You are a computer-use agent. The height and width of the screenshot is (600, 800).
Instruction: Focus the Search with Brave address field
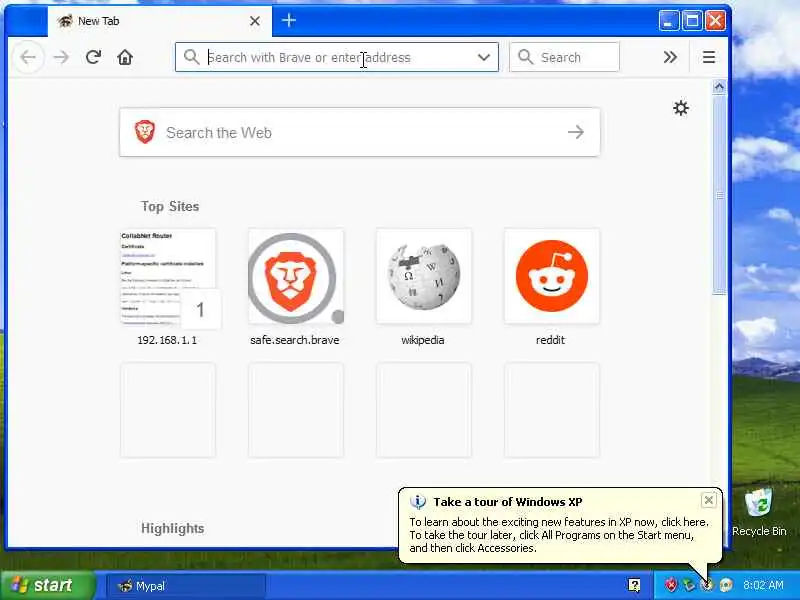pos(337,57)
